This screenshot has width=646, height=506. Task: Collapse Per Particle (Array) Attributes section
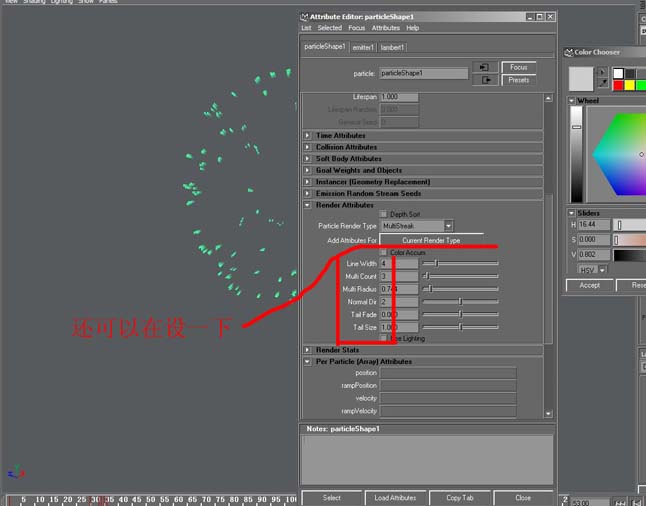pos(307,361)
